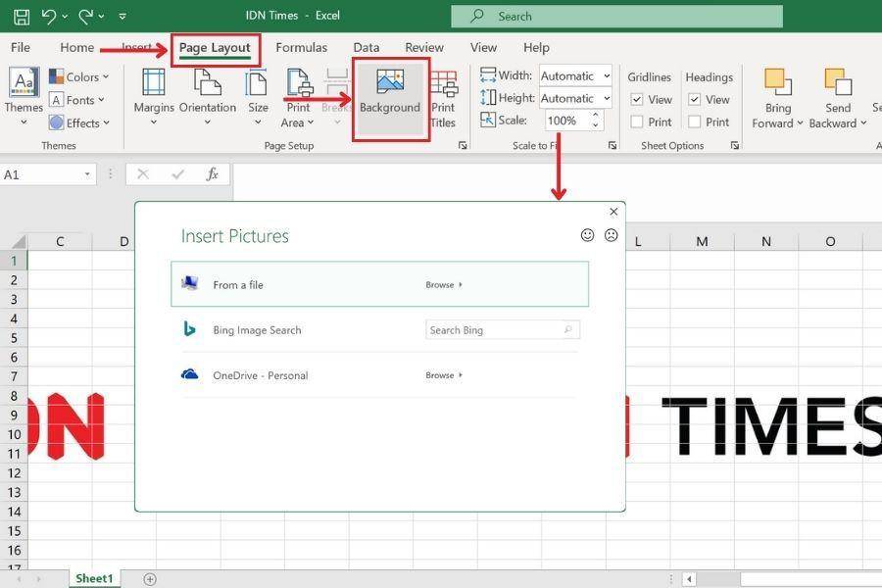
Task: Click the title bar Search box
Action: 616,17
